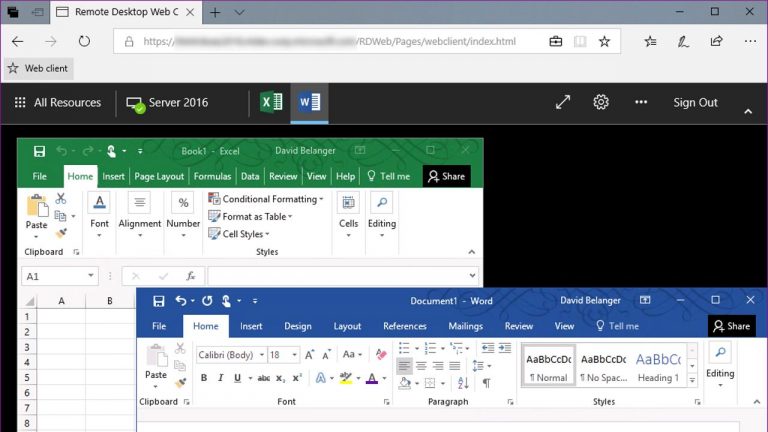768x432 pixels.
Task: Open the Word font size dropdown
Action: coord(294,355)
